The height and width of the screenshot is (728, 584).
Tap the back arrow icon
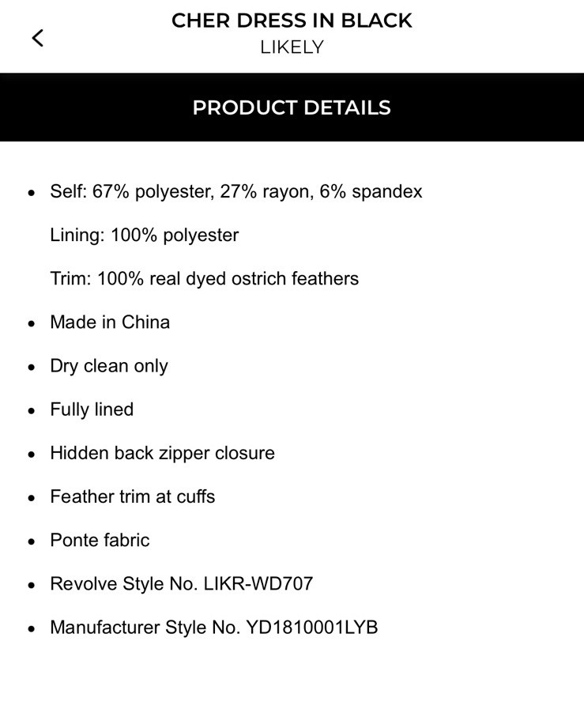point(37,38)
